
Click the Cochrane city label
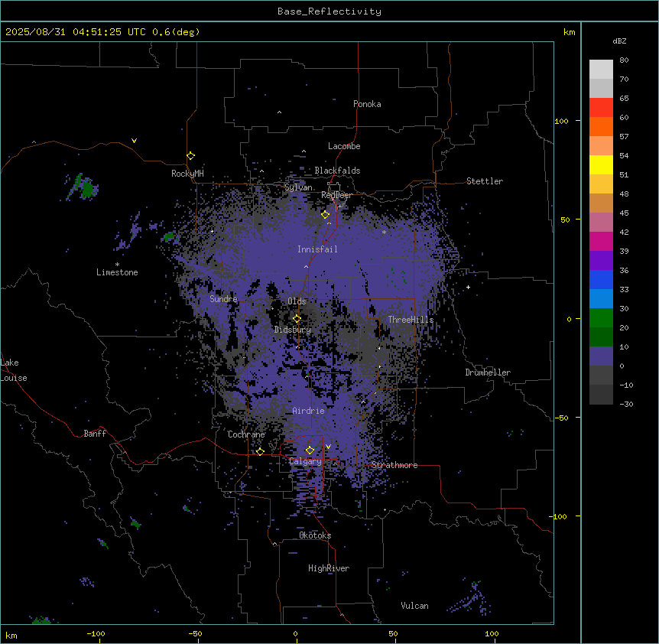point(246,434)
